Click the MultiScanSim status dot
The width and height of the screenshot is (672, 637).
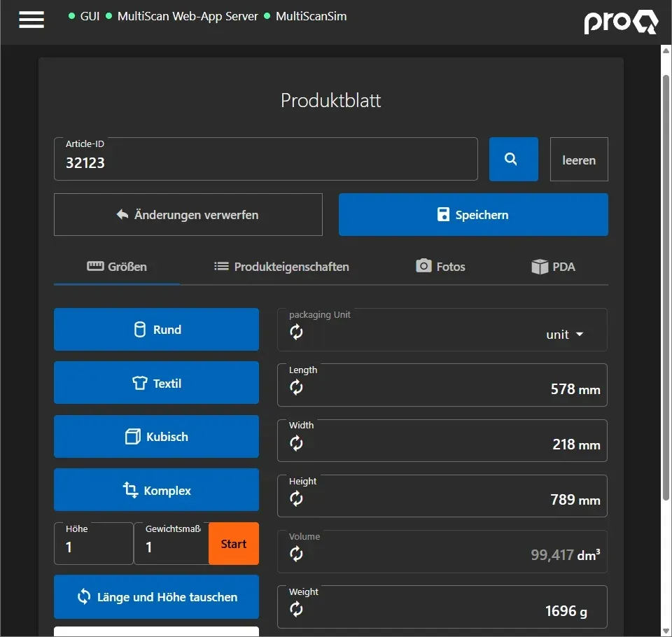(x=267, y=16)
